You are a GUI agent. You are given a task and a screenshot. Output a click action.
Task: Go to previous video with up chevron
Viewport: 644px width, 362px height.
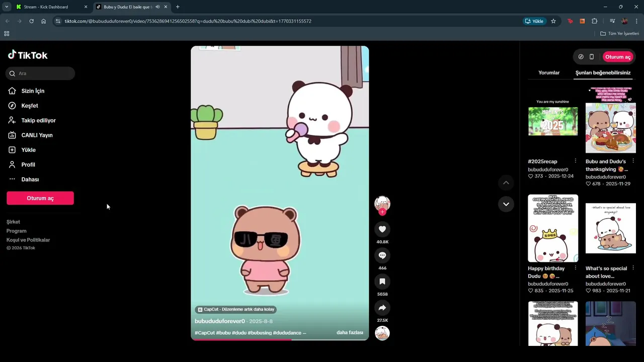point(506,183)
